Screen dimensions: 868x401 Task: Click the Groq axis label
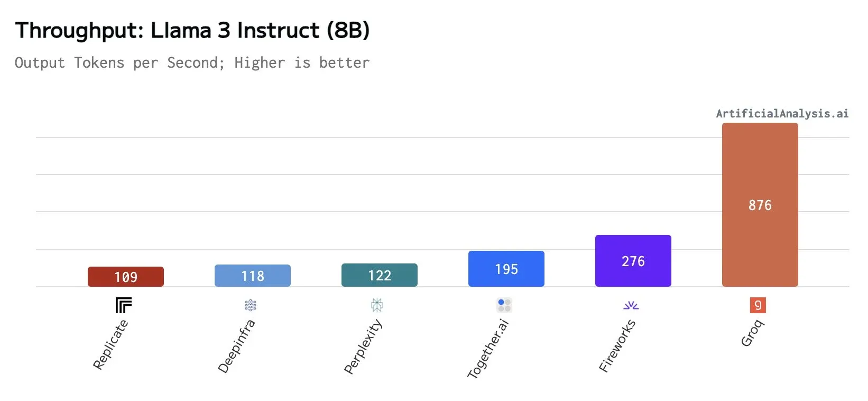point(752,334)
